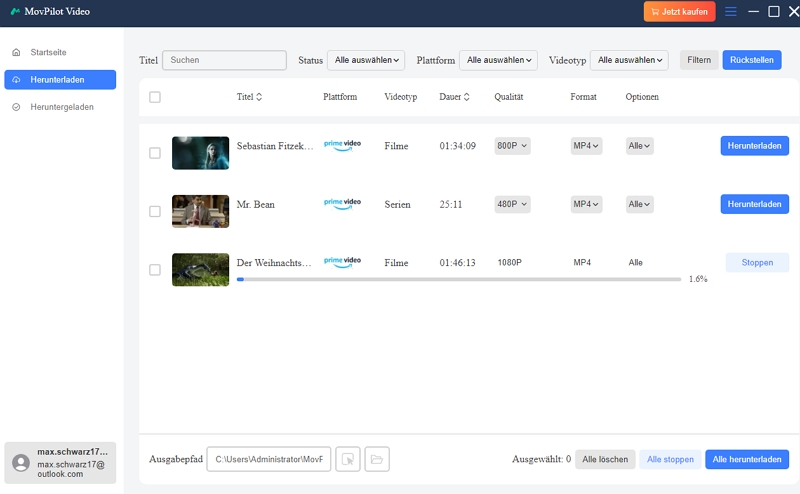800x494 pixels.
Task: Expand the 480P quality dropdown for Mr. Bean
Action: pos(512,204)
